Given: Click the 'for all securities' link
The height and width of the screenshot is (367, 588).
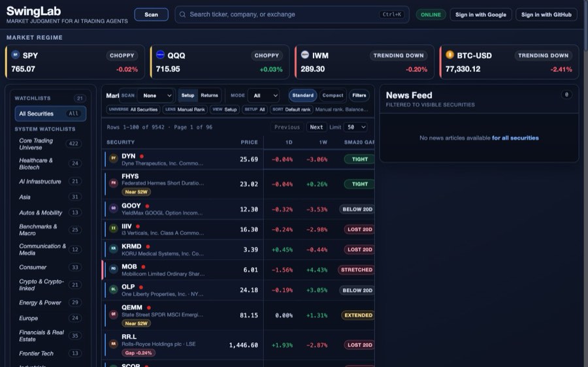Looking at the screenshot, I should click(x=515, y=138).
